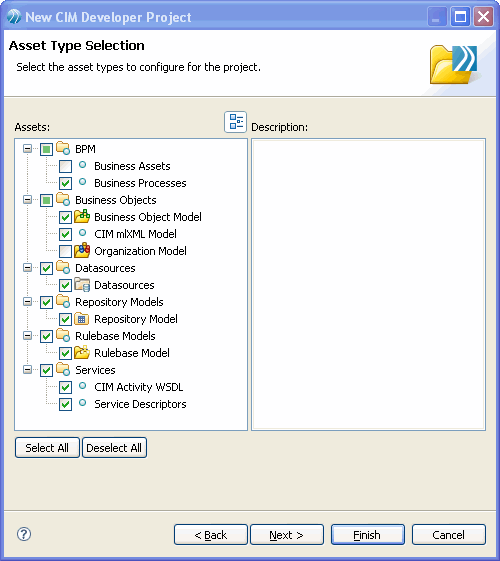Screen dimensions: 500x561
Task: Uncheck the CIM Activity WSDL checkbox
Action: pyautogui.click(x=65, y=387)
